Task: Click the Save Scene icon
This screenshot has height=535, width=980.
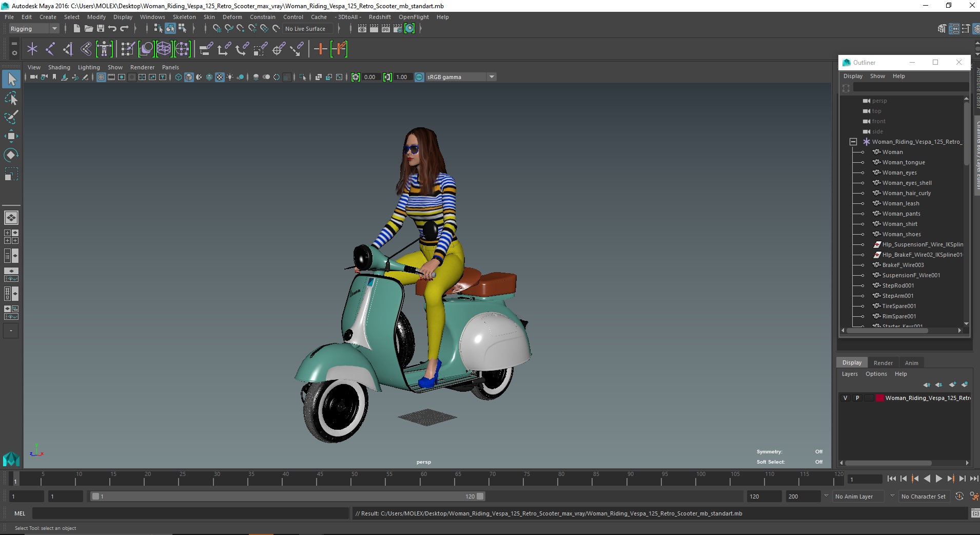Action: [x=101, y=29]
